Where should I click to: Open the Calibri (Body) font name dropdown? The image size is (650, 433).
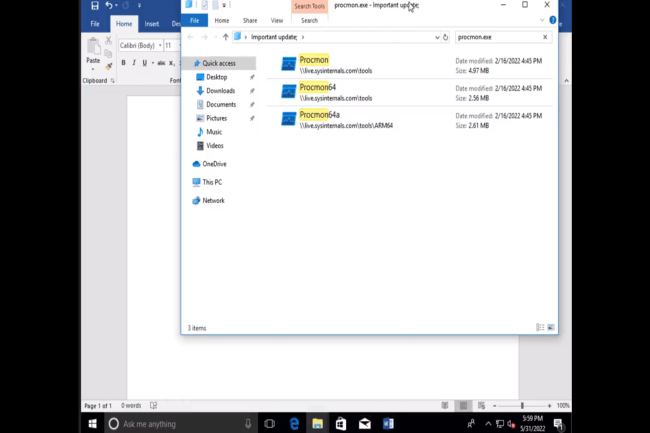pos(160,46)
